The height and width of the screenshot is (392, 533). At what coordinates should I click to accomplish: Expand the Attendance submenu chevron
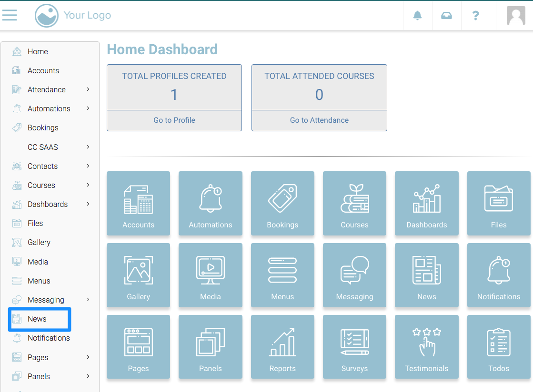coord(88,89)
